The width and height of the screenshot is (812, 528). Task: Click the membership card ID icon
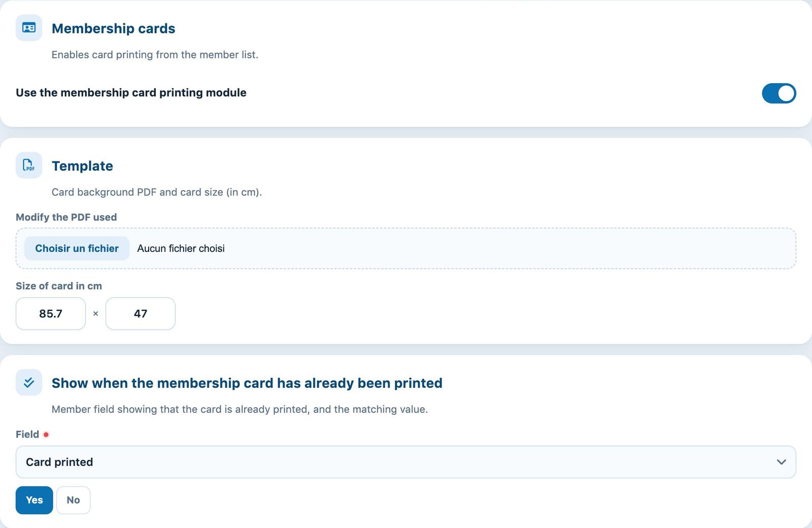pyautogui.click(x=29, y=28)
